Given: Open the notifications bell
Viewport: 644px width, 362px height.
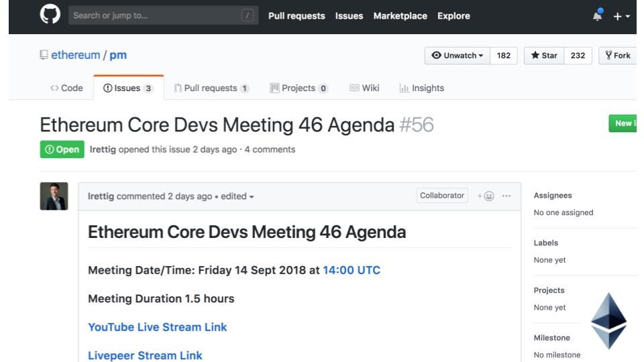Looking at the screenshot, I should pyautogui.click(x=598, y=16).
